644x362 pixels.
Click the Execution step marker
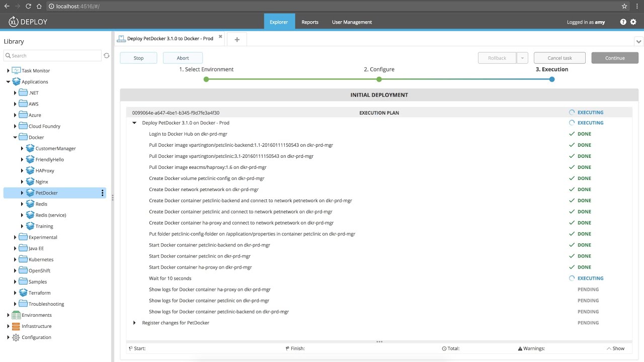tap(552, 79)
